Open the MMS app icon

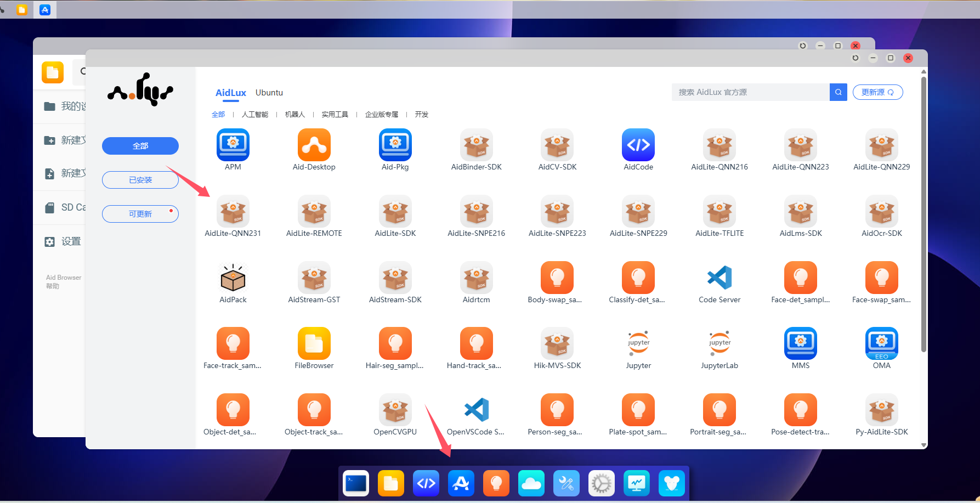[x=801, y=343]
